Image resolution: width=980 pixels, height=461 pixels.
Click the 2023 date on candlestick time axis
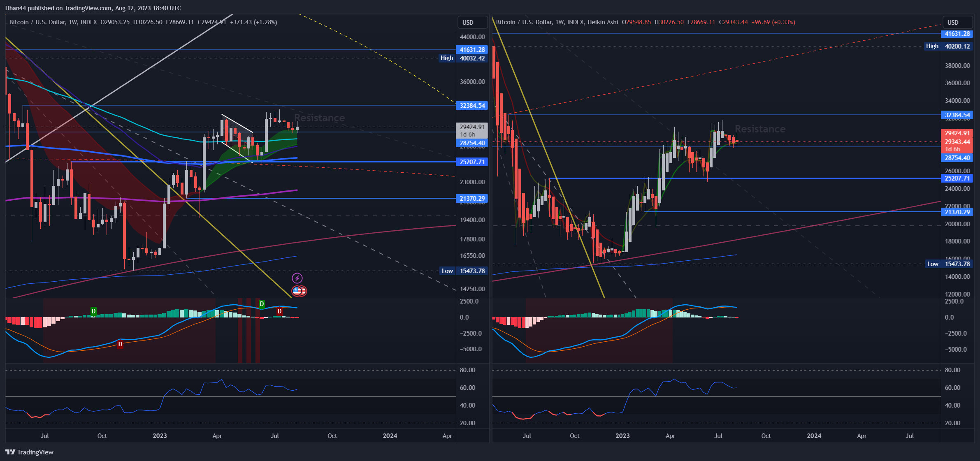160,436
